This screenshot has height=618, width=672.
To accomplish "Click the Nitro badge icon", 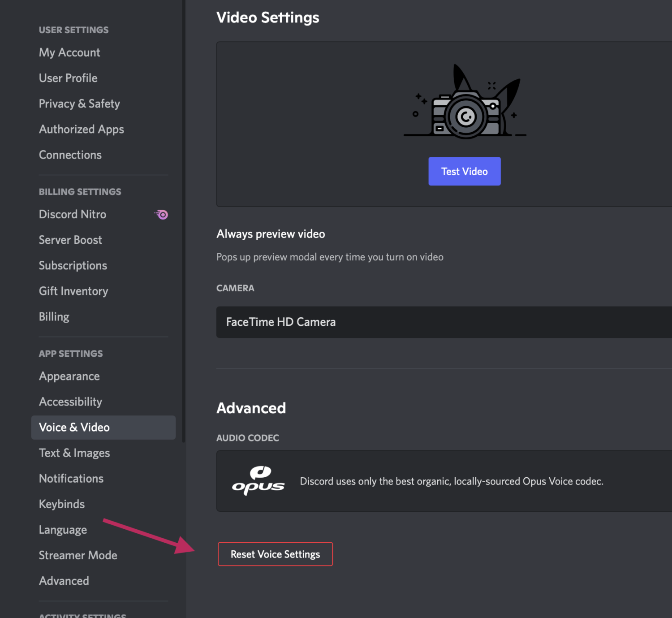I will pyautogui.click(x=162, y=215).
